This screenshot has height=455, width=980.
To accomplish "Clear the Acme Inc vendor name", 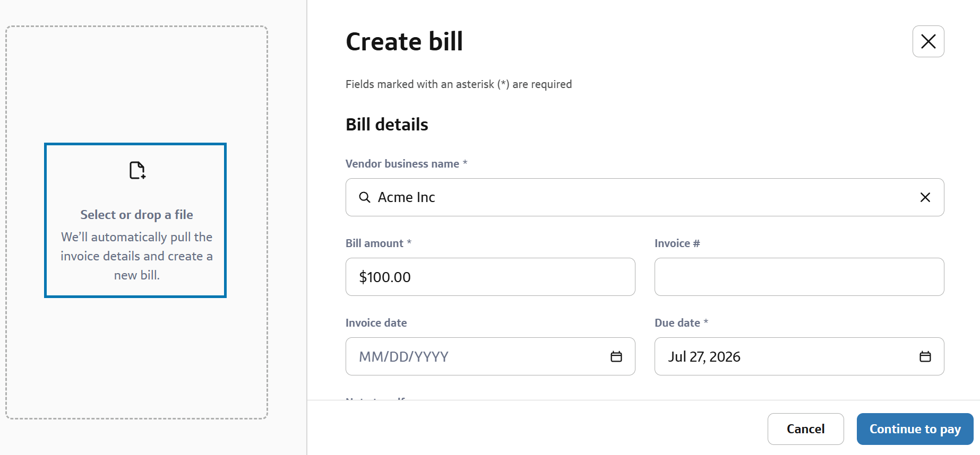I will (x=925, y=197).
